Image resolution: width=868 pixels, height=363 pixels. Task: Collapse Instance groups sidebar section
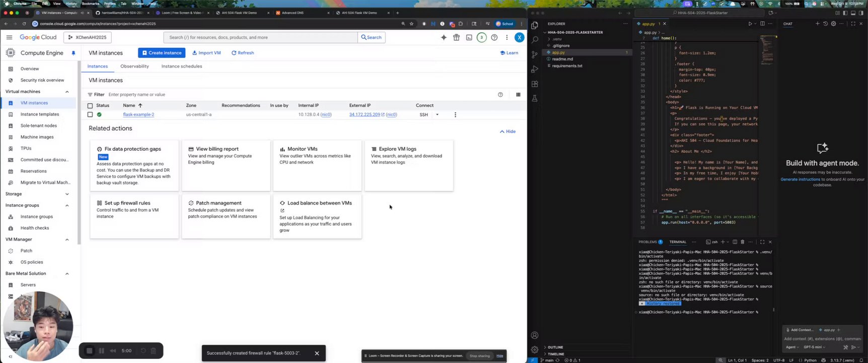point(67,205)
